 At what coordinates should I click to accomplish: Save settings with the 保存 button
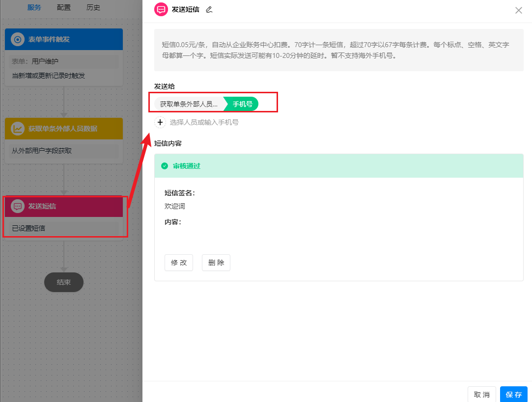click(x=513, y=394)
